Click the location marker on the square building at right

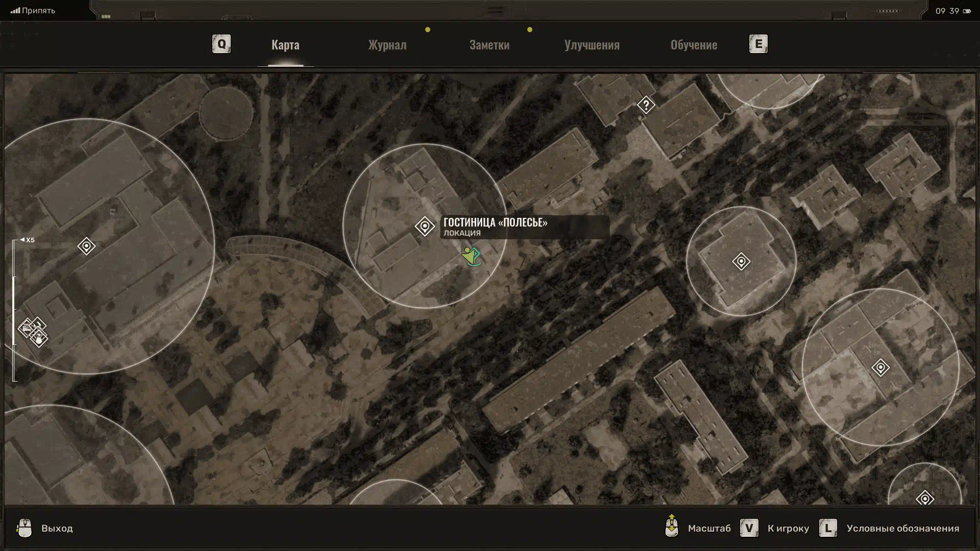coord(741,262)
